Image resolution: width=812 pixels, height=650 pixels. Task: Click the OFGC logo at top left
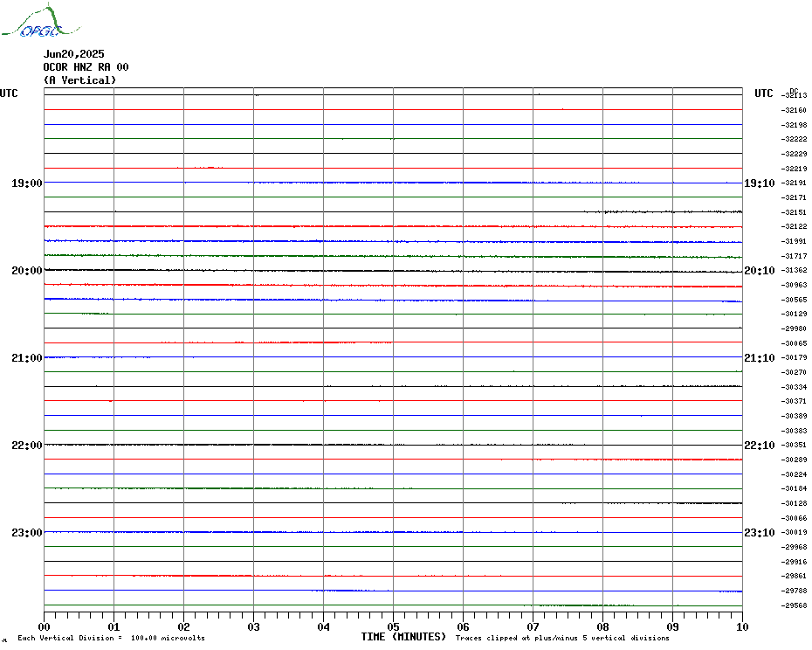(x=40, y=21)
